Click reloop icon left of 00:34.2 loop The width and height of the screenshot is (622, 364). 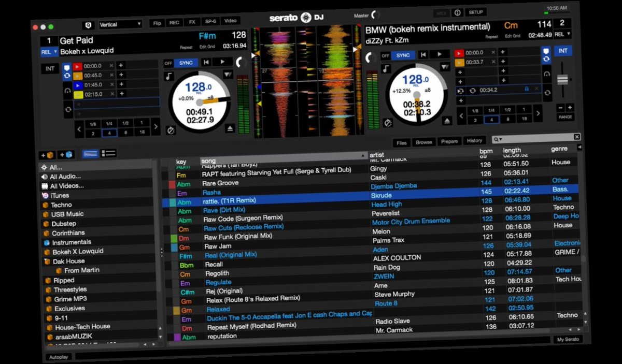[461, 91]
